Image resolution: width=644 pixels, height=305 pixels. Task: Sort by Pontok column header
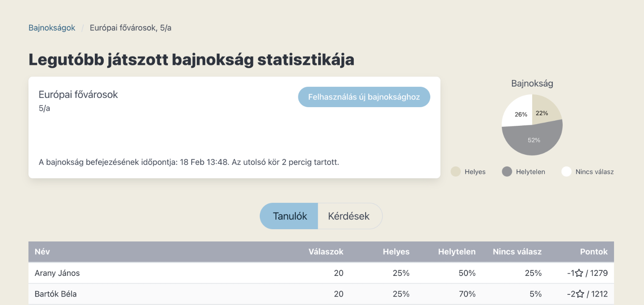[x=594, y=252]
